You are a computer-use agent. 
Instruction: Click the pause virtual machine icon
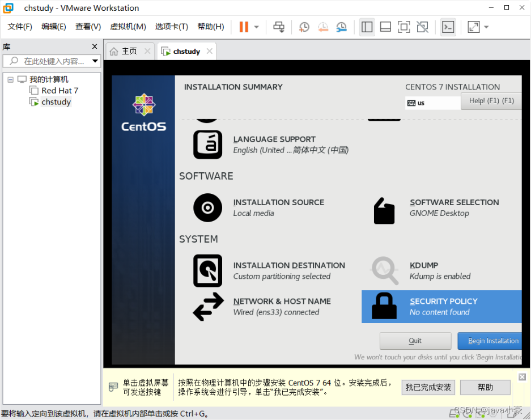pyautogui.click(x=244, y=27)
